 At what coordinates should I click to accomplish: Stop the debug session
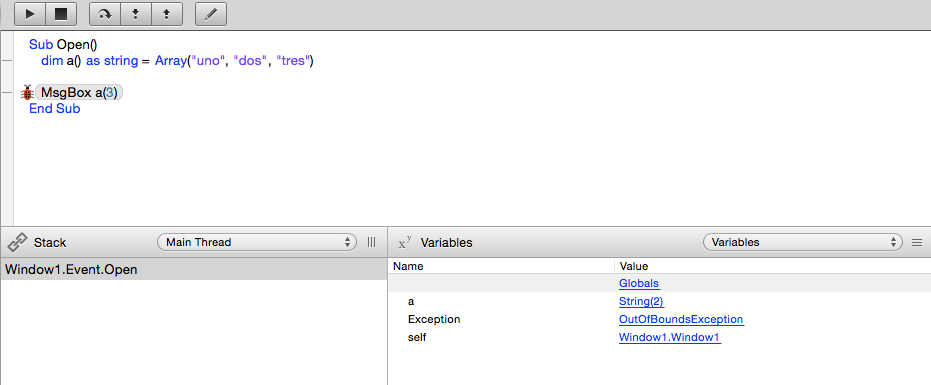61,14
